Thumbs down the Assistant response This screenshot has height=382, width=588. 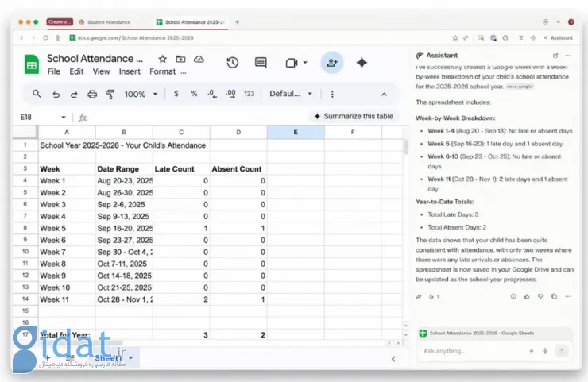[x=539, y=296]
